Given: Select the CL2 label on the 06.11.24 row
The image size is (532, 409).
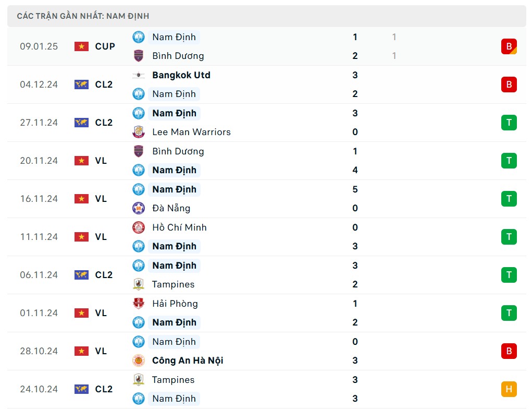Looking at the screenshot, I should [103, 275].
